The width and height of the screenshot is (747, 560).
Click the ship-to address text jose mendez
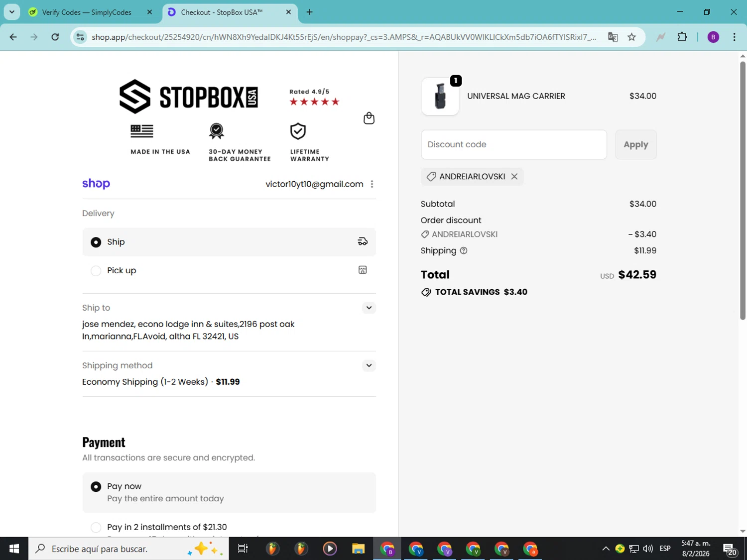pos(188,330)
